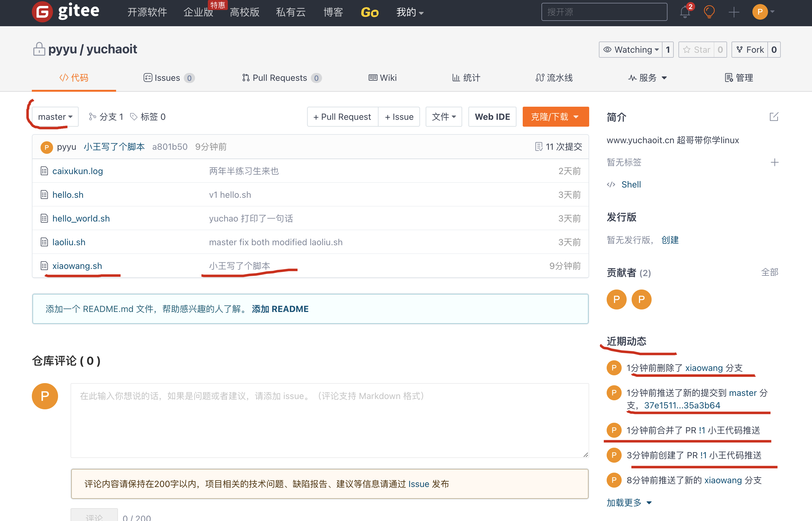This screenshot has height=521, width=812.
Task: Fork the repository
Action: pyautogui.click(x=750, y=50)
